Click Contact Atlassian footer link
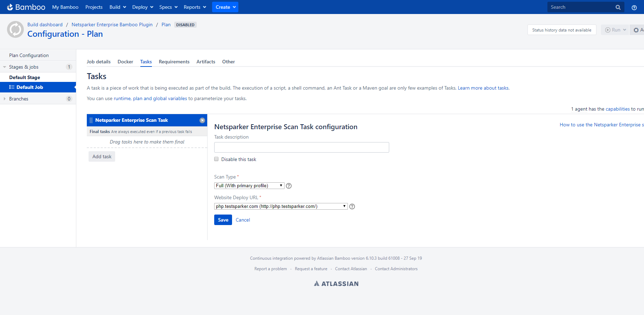This screenshot has height=315, width=644. [x=351, y=269]
